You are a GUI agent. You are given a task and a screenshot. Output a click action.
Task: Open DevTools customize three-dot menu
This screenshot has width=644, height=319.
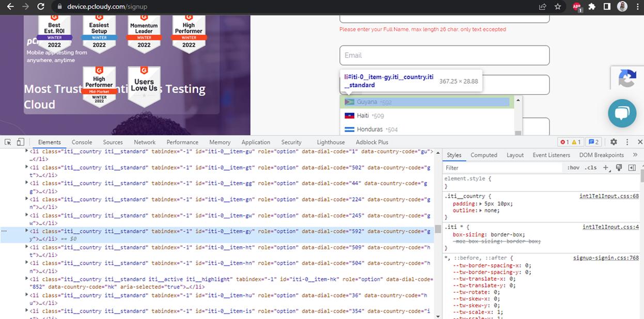627,142
